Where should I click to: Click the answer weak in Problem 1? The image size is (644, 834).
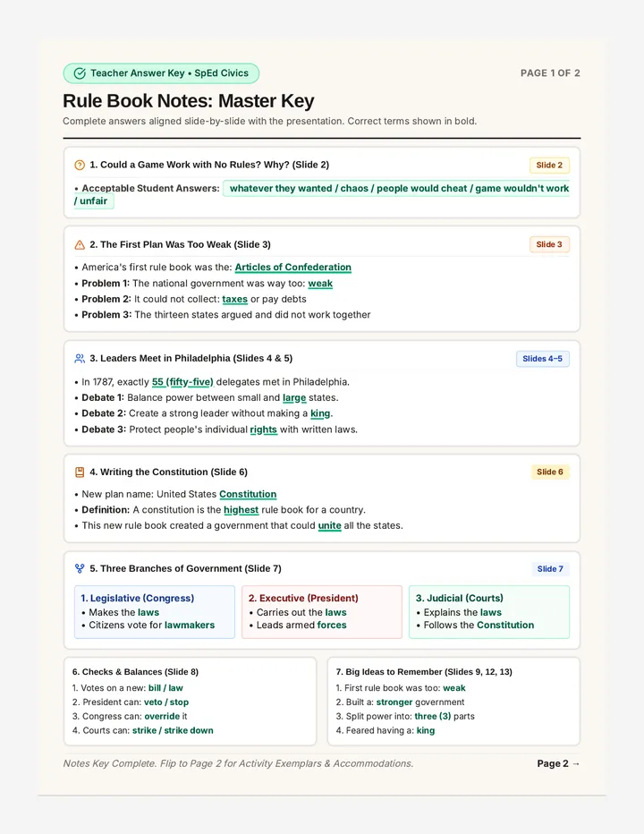coord(320,284)
